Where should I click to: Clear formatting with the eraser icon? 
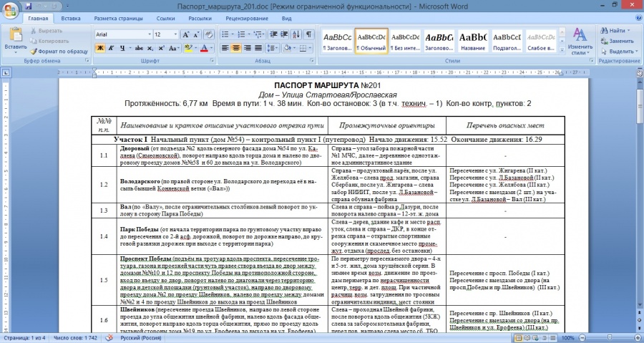[x=209, y=34]
